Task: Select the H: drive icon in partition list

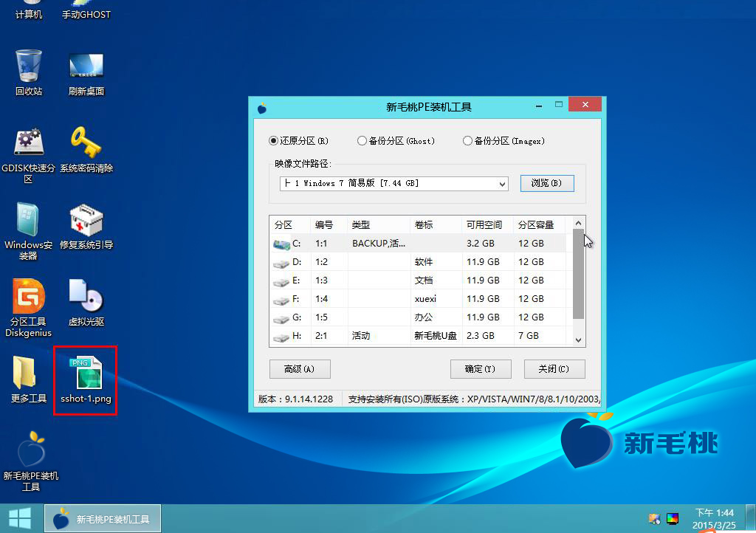Action: tap(281, 337)
